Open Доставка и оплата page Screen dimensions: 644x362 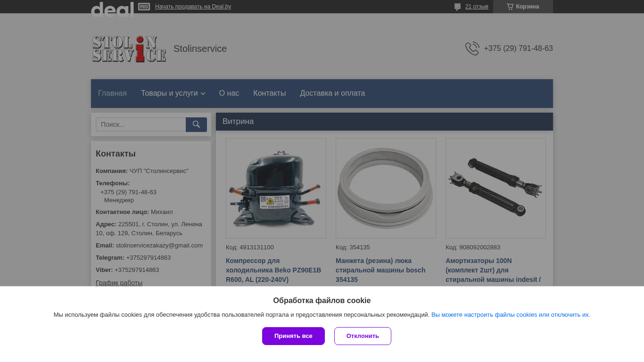(332, 93)
